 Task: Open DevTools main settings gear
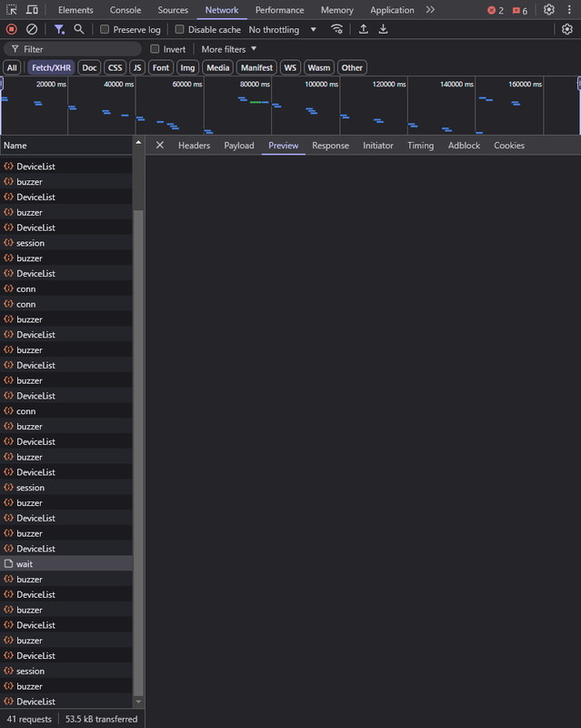[549, 10]
